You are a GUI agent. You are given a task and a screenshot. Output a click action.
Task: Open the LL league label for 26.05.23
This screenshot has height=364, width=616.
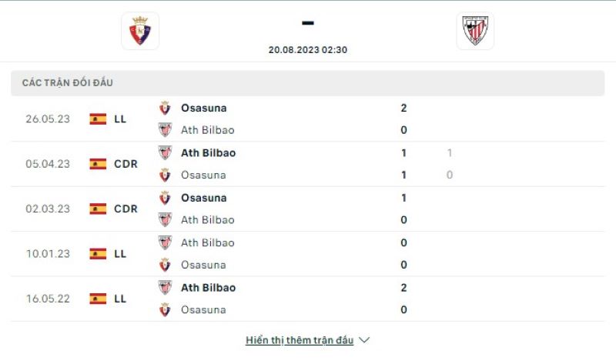point(120,119)
